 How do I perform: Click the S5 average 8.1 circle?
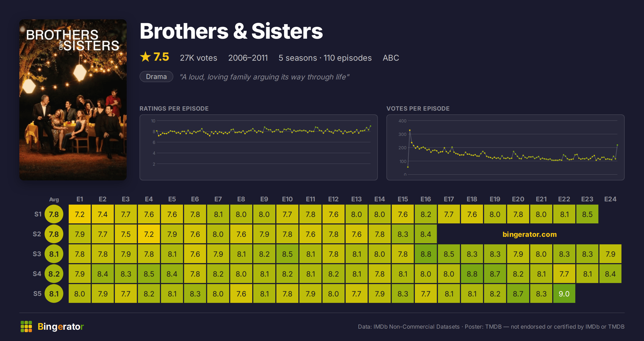click(54, 293)
